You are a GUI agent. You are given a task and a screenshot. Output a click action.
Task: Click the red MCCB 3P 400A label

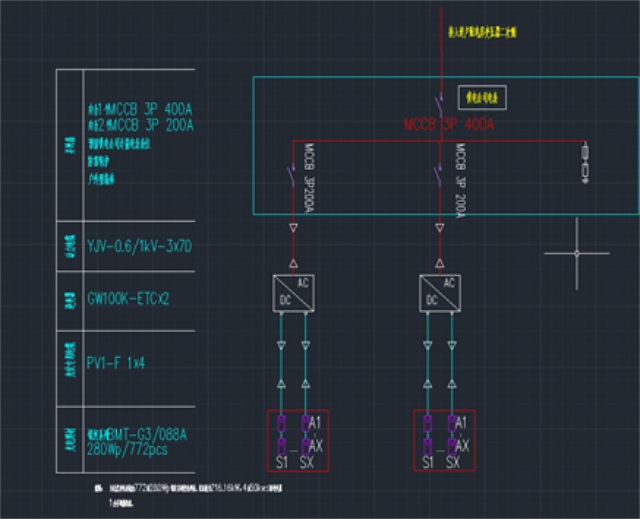point(449,126)
